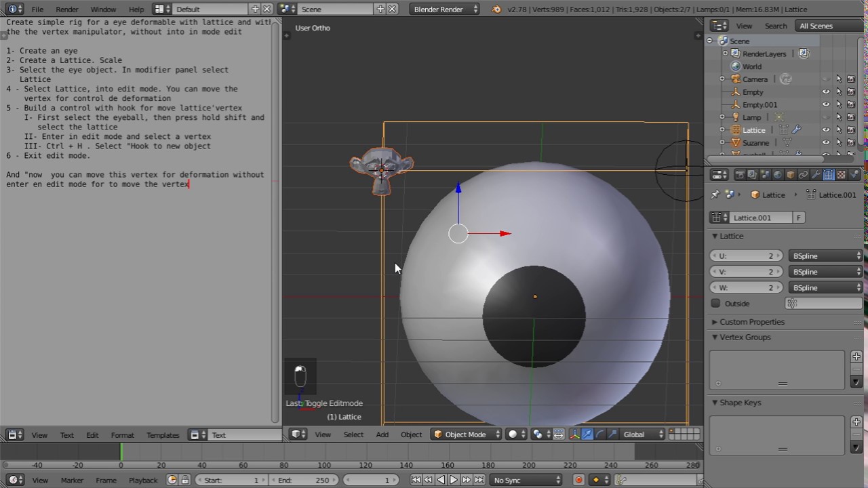Click the rotate manipulator arc icon

[600, 434]
